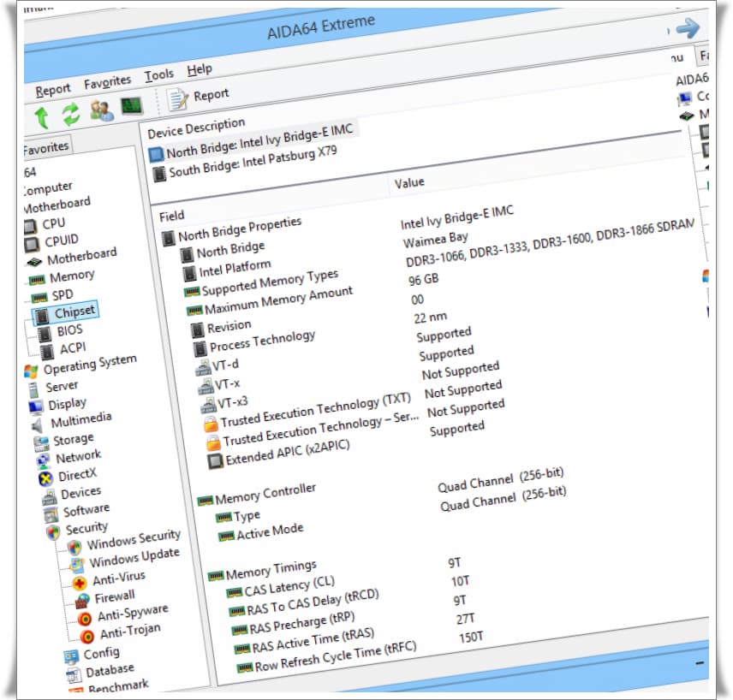The image size is (733, 700).
Task: Click the Security shield icon
Action: tap(53, 533)
